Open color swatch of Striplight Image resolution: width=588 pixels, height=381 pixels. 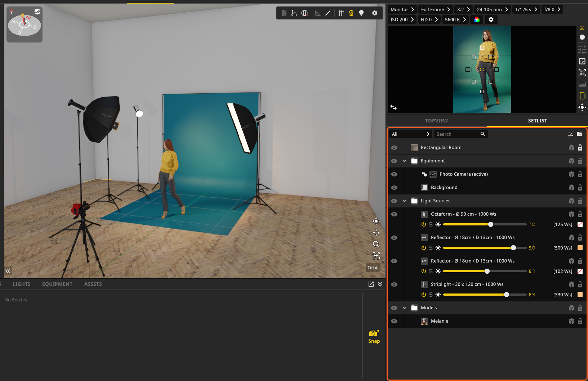pos(580,295)
